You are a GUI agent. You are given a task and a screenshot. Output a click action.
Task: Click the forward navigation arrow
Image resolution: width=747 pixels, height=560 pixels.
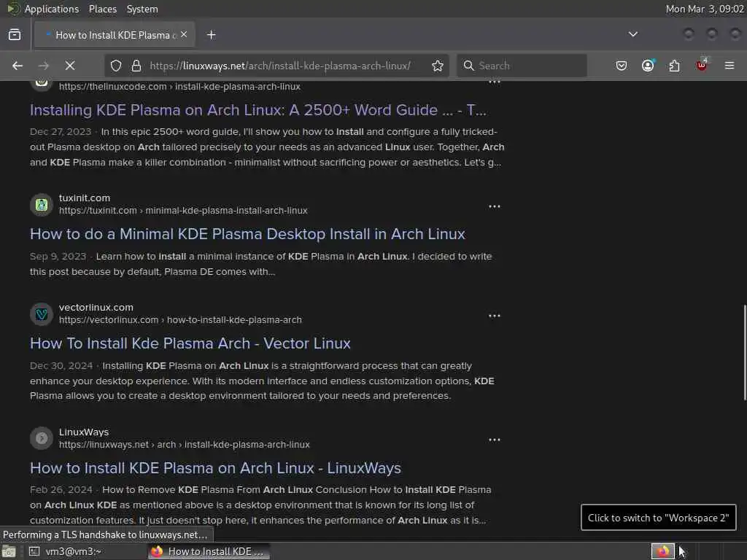(x=44, y=66)
